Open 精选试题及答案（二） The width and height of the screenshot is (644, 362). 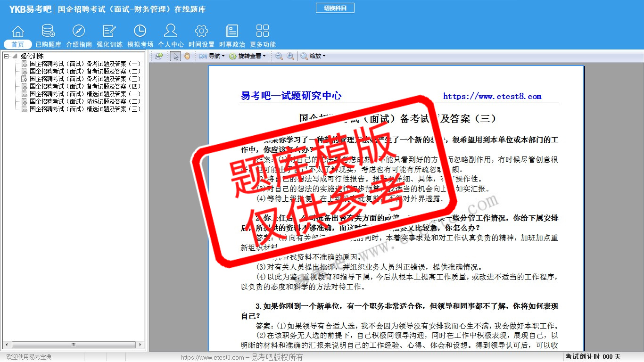click(85, 101)
